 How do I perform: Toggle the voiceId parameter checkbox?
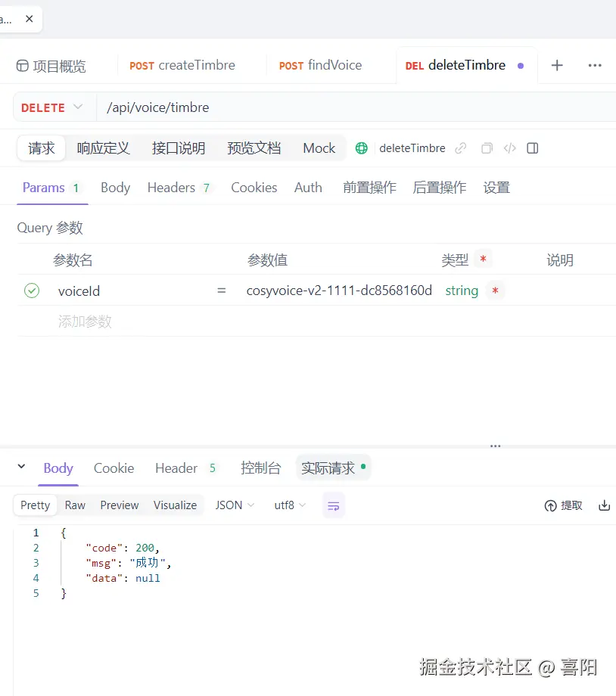[x=32, y=291]
